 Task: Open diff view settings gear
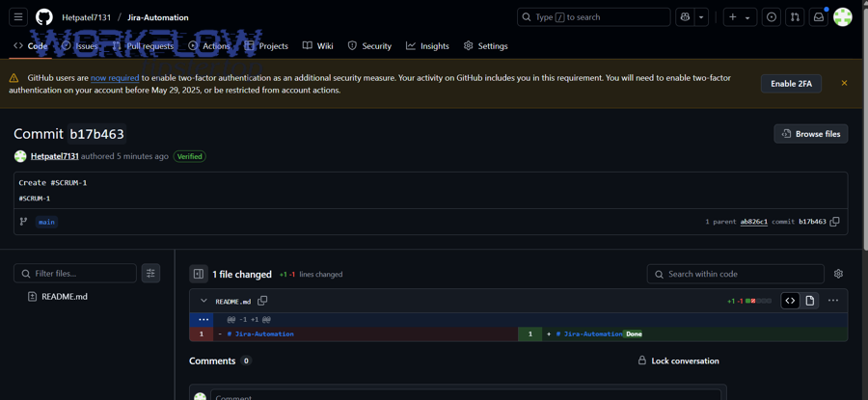(838, 274)
